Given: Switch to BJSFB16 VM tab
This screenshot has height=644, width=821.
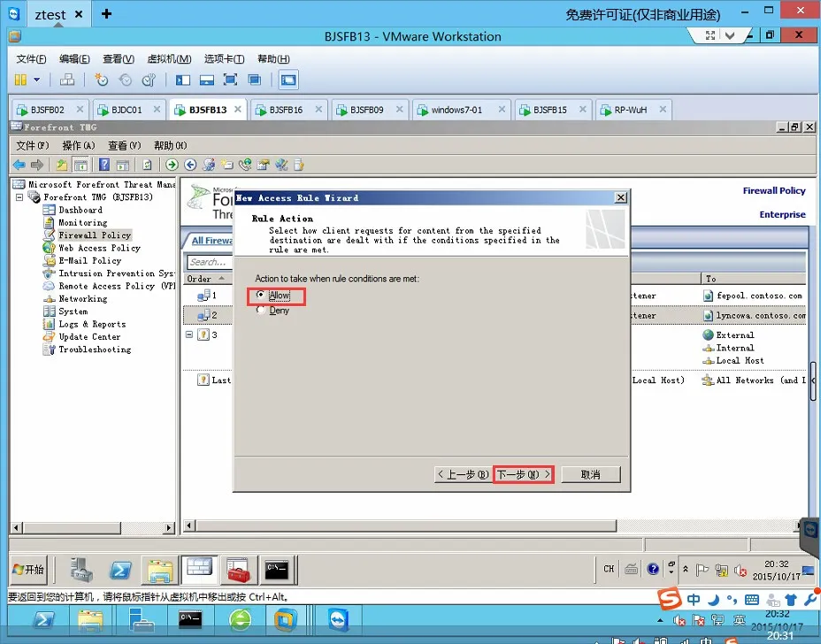Looking at the screenshot, I should tap(286, 110).
